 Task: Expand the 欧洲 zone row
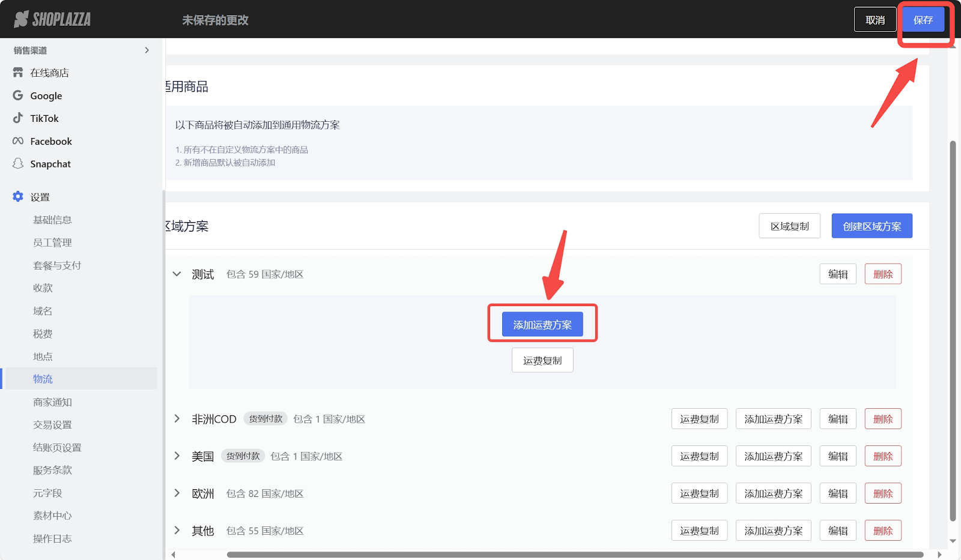pyautogui.click(x=177, y=493)
